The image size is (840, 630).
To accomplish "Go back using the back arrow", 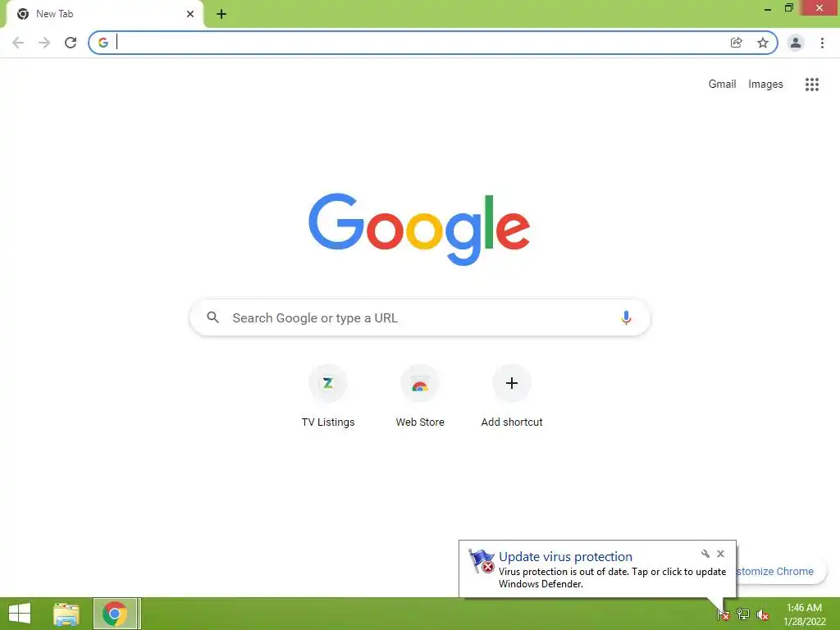I will pos(18,43).
